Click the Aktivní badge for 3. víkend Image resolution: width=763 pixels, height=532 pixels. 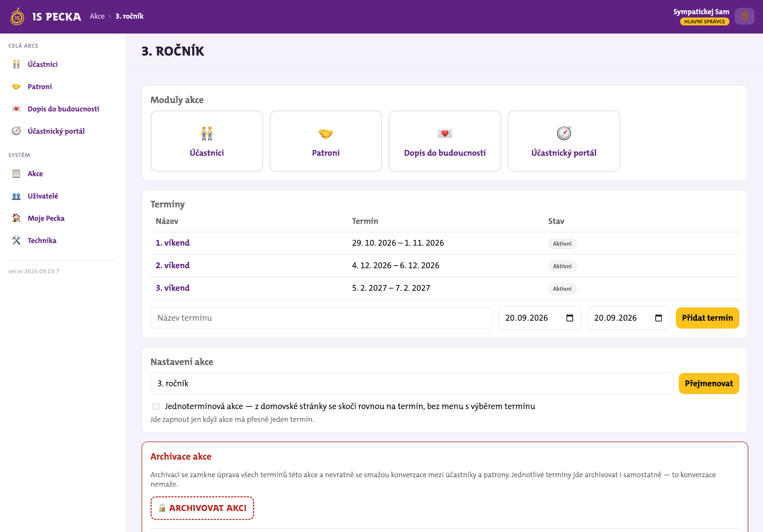coord(562,289)
